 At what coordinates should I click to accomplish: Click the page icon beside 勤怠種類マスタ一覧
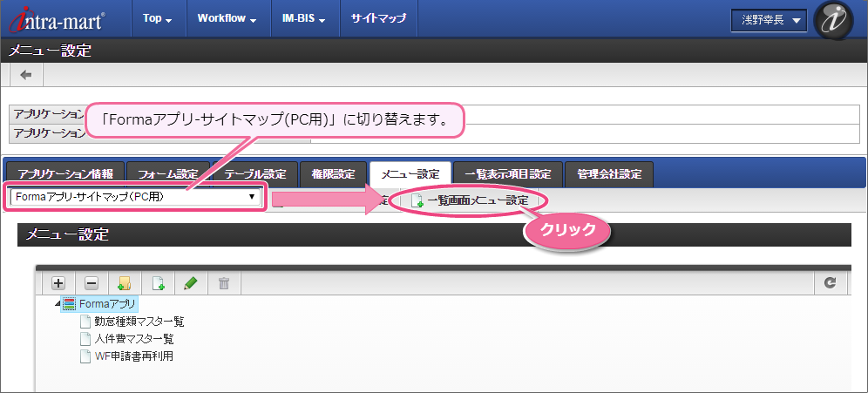[x=85, y=321]
